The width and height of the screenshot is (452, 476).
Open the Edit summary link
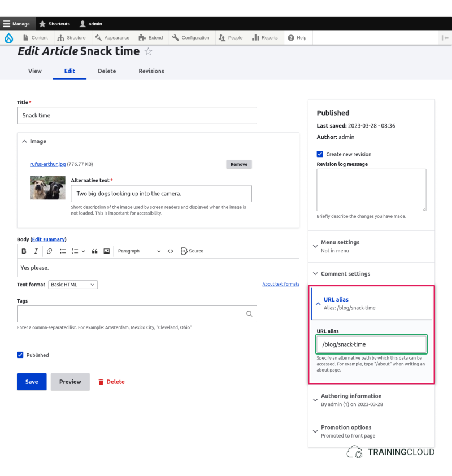pos(49,239)
